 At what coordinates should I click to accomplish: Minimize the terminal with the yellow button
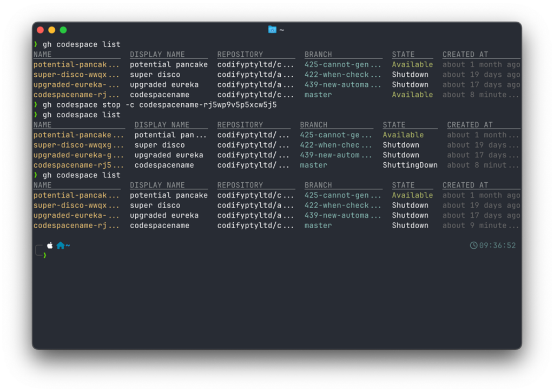(x=52, y=30)
